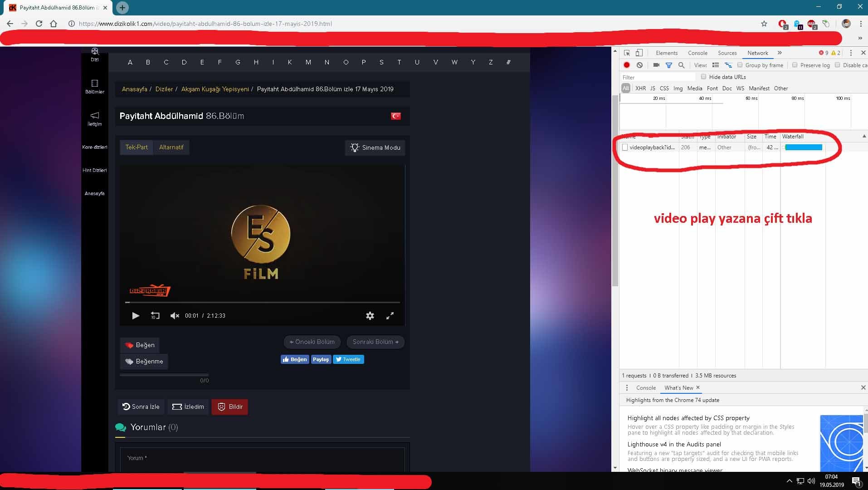The image size is (868, 490).
Task: Switch to the Elements tab in DevTools
Action: pos(666,53)
